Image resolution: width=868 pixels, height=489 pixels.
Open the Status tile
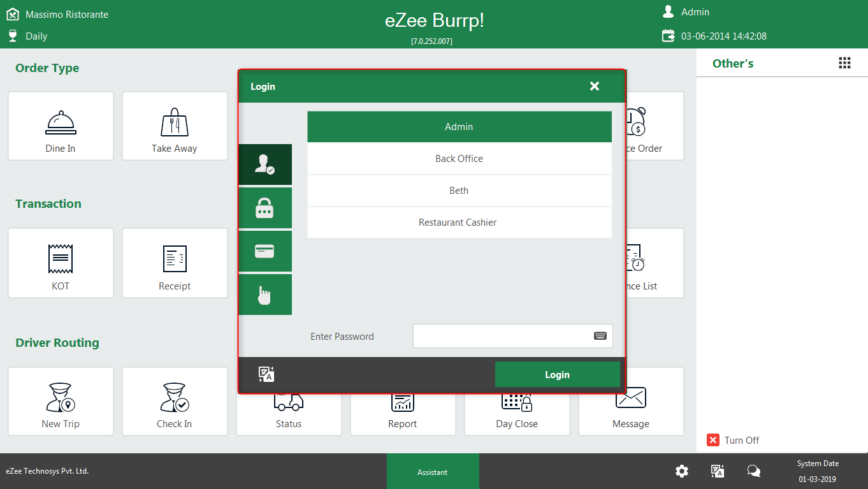pyautogui.click(x=289, y=414)
